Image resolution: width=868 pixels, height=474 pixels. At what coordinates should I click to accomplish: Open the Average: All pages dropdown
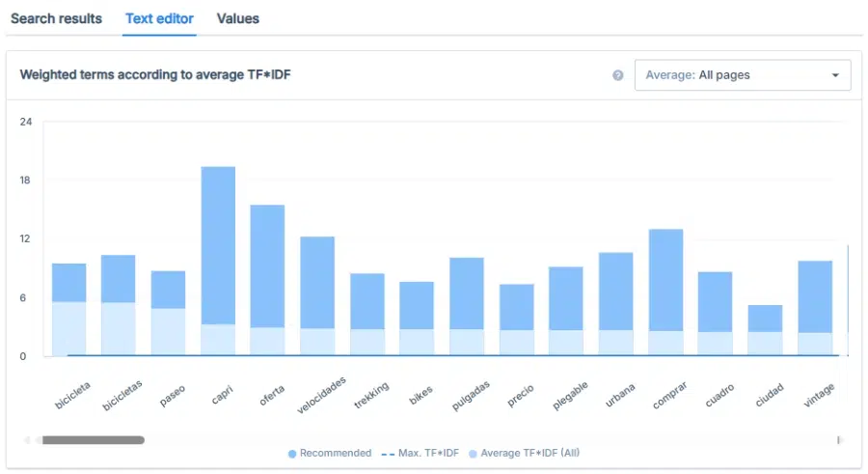coord(742,75)
